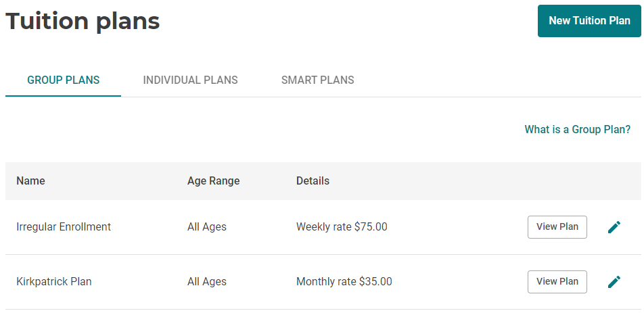The height and width of the screenshot is (313, 644).
Task: Click the Monthly rate $35.00 details text
Action: pyautogui.click(x=344, y=282)
